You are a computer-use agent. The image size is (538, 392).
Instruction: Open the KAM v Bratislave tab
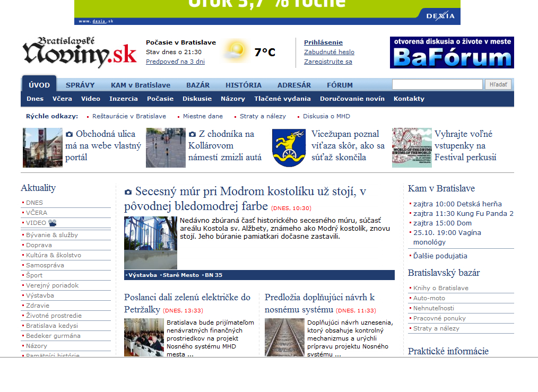coord(141,85)
